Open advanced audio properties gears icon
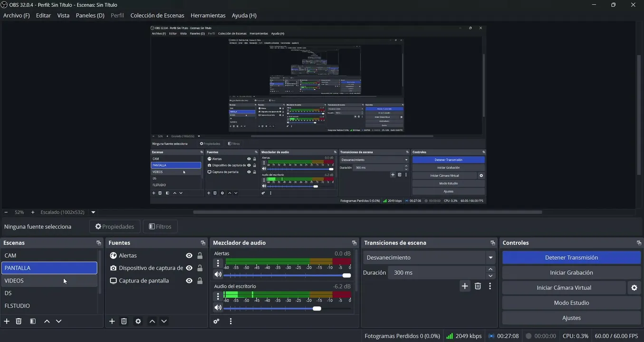Viewport: 644px width, 342px height. pos(216,321)
